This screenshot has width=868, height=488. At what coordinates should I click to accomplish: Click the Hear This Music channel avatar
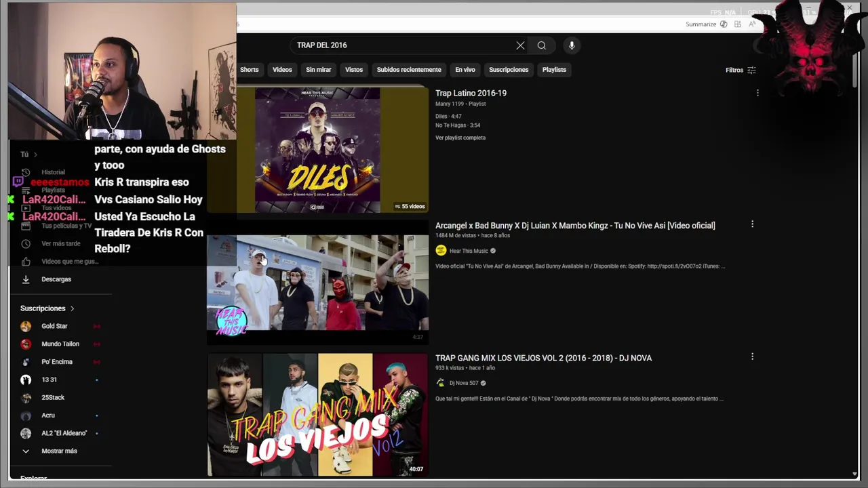441,251
